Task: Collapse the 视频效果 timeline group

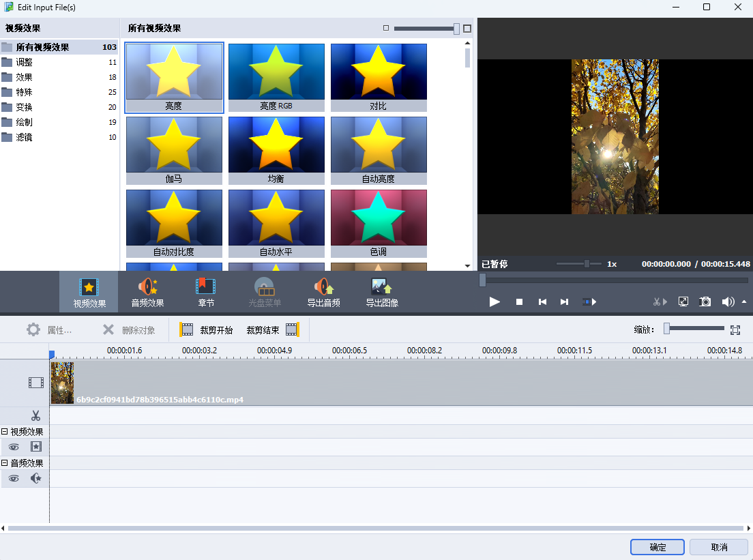Action: (5, 432)
